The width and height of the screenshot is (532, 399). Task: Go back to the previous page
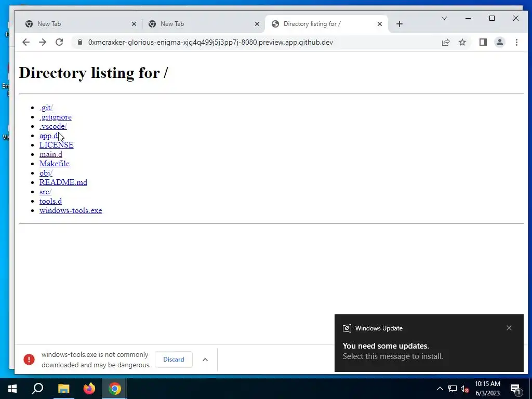click(26, 42)
